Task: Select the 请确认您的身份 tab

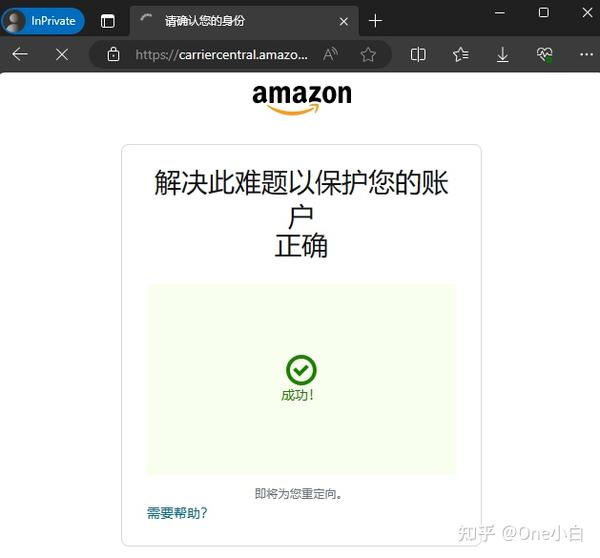Action: click(x=244, y=21)
